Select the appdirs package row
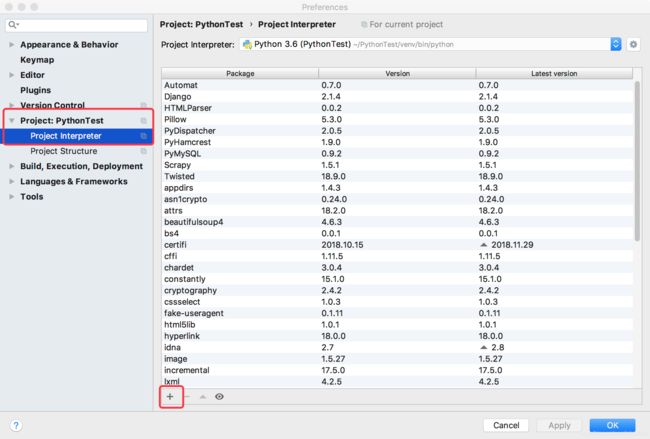 [397, 188]
